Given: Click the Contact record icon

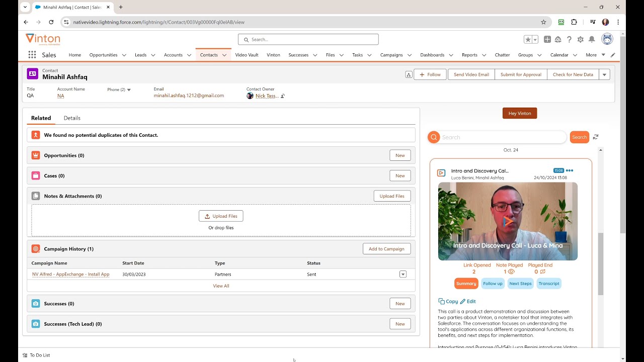Looking at the screenshot, I should point(33,73).
